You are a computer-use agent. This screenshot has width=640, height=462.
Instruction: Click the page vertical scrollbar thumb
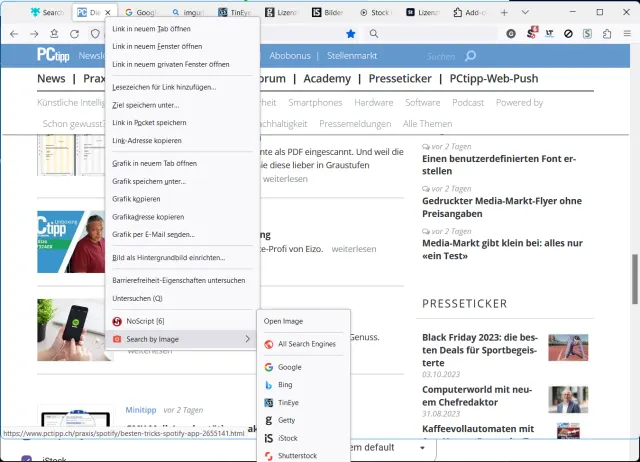pyautogui.click(x=635, y=279)
